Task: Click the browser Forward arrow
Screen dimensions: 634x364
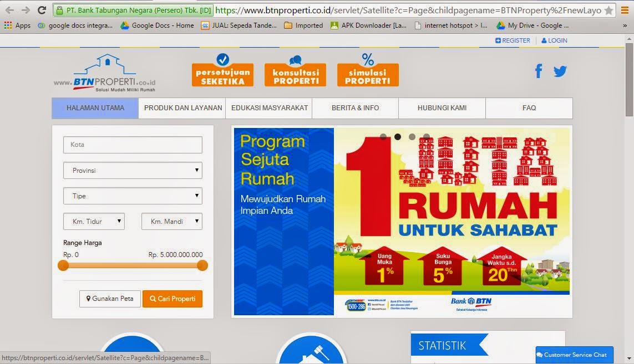Action: (26, 10)
